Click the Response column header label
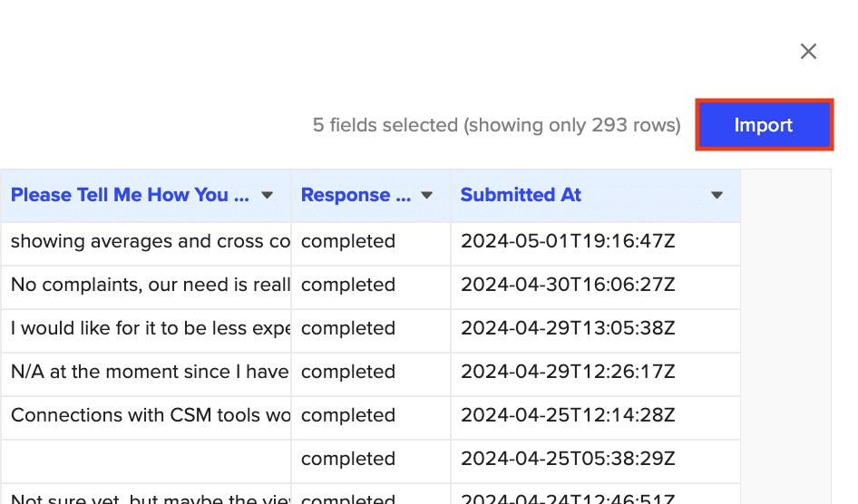This screenshot has width=858, height=504. pos(346,195)
